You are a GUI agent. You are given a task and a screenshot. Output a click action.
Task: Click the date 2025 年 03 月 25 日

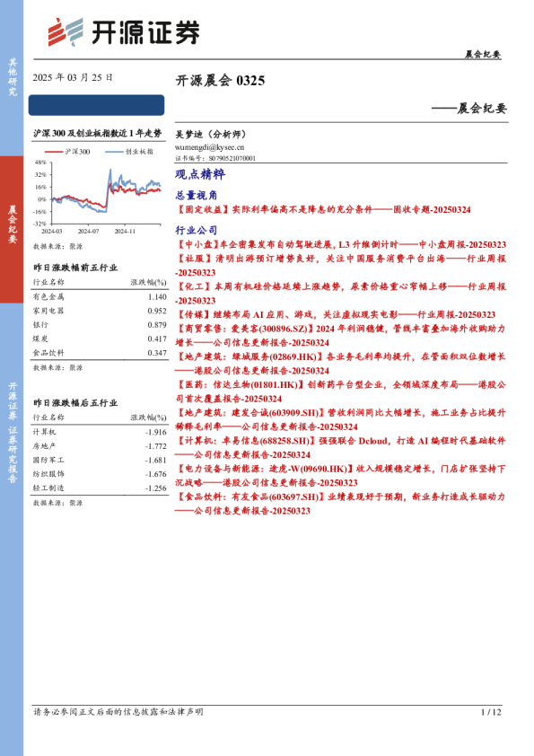[x=73, y=77]
